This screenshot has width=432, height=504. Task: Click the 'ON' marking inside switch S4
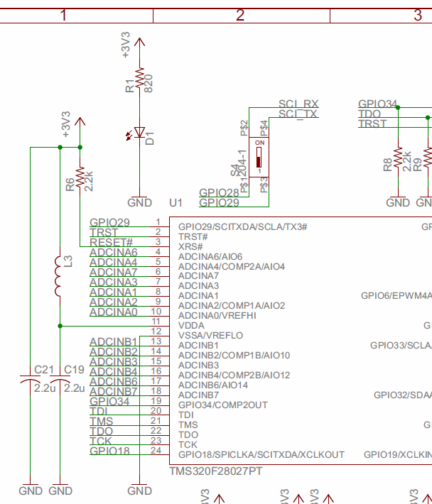point(259,143)
